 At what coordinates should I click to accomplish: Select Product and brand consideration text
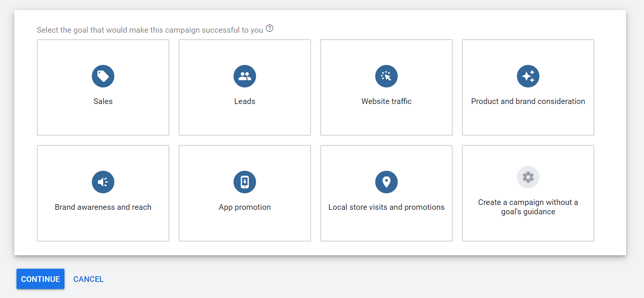tap(528, 101)
